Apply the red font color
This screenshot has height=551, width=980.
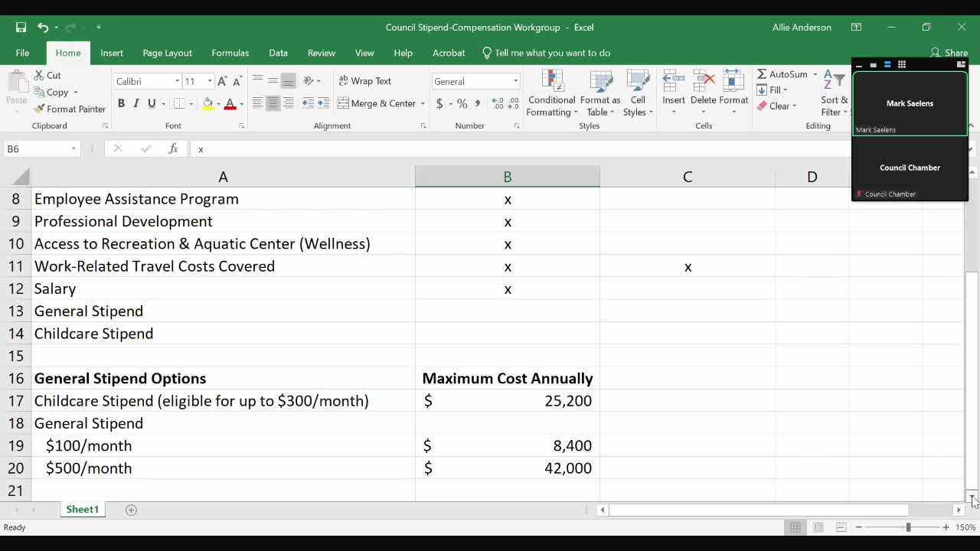click(x=230, y=103)
